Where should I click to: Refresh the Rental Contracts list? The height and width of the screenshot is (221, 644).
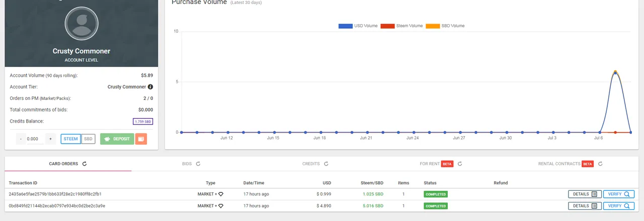[600, 164]
